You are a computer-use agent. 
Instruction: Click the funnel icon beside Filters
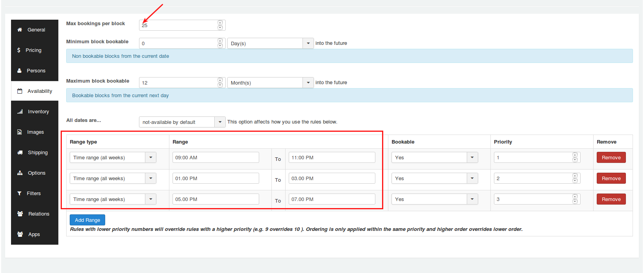[x=19, y=194]
